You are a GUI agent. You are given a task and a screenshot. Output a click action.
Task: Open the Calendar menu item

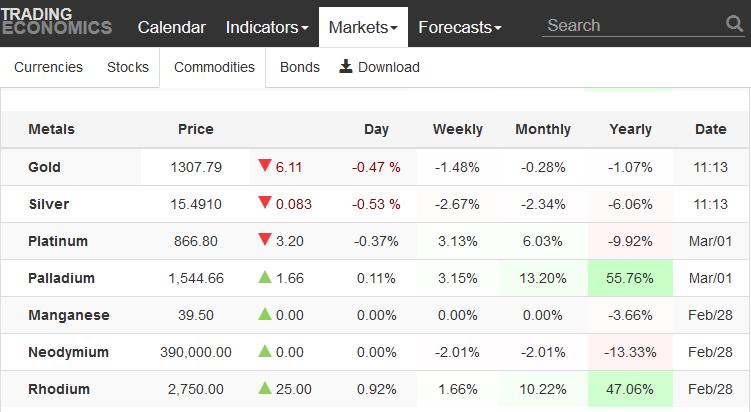click(171, 27)
